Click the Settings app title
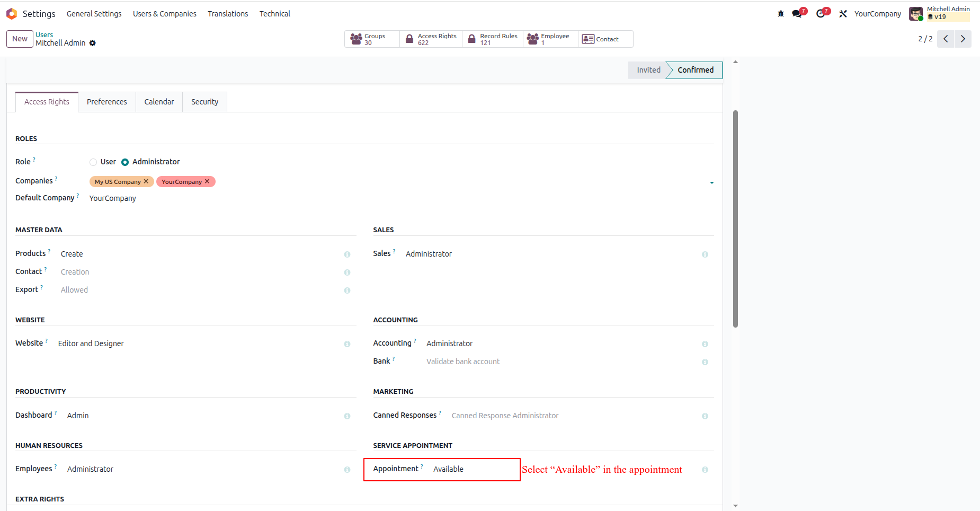Screen dimensions: 980x511 [x=39, y=14]
